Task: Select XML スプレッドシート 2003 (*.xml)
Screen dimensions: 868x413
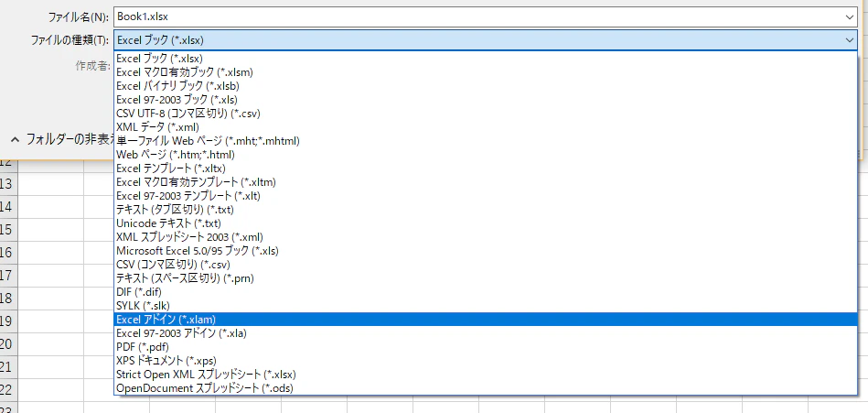Action: click(486, 236)
